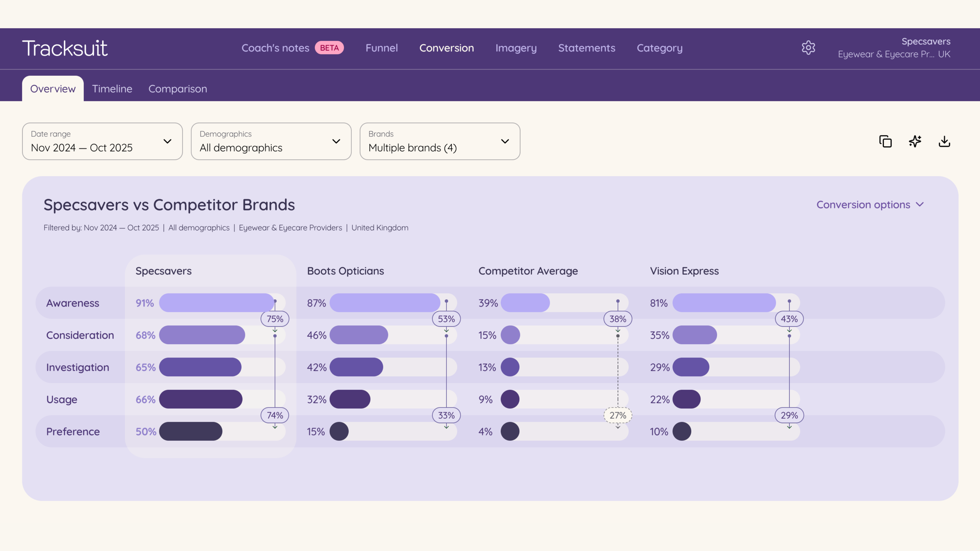The width and height of the screenshot is (980, 551).
Task: Open the Statements page
Action: (587, 48)
